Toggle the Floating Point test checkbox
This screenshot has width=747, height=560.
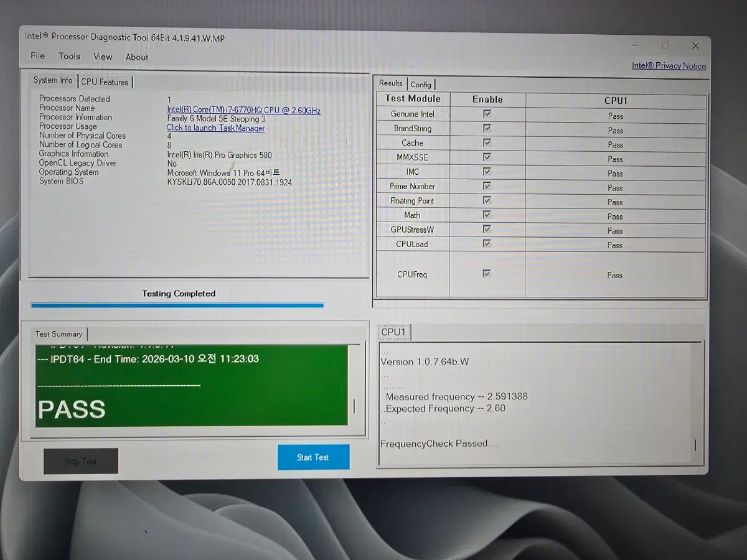[487, 200]
